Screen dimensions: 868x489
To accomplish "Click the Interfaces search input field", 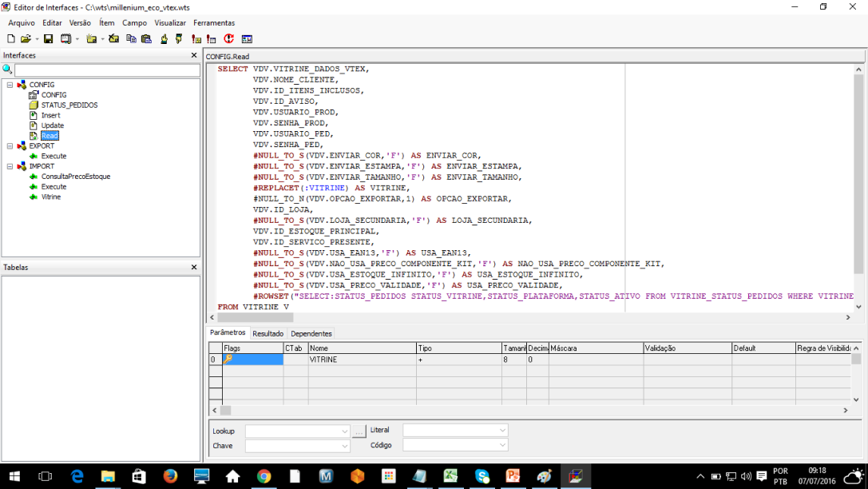I will point(107,70).
